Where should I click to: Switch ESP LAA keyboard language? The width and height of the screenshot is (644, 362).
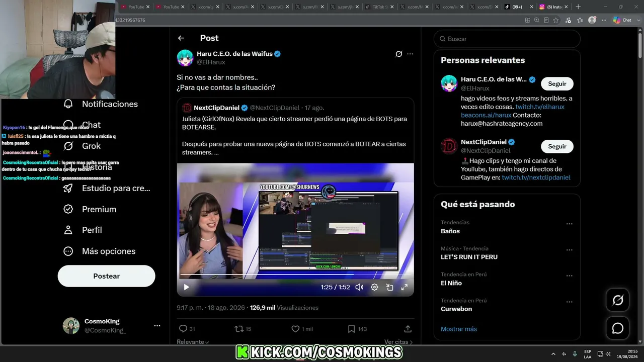tap(588, 354)
